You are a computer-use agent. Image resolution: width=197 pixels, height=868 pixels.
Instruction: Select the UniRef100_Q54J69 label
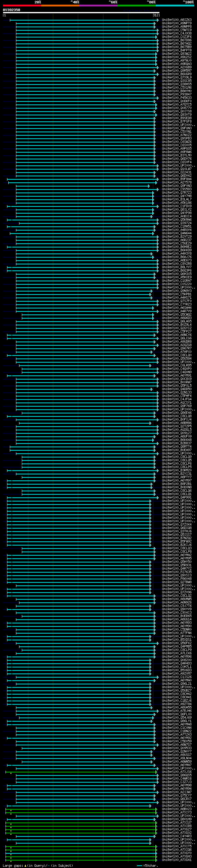click(x=177, y=717)
